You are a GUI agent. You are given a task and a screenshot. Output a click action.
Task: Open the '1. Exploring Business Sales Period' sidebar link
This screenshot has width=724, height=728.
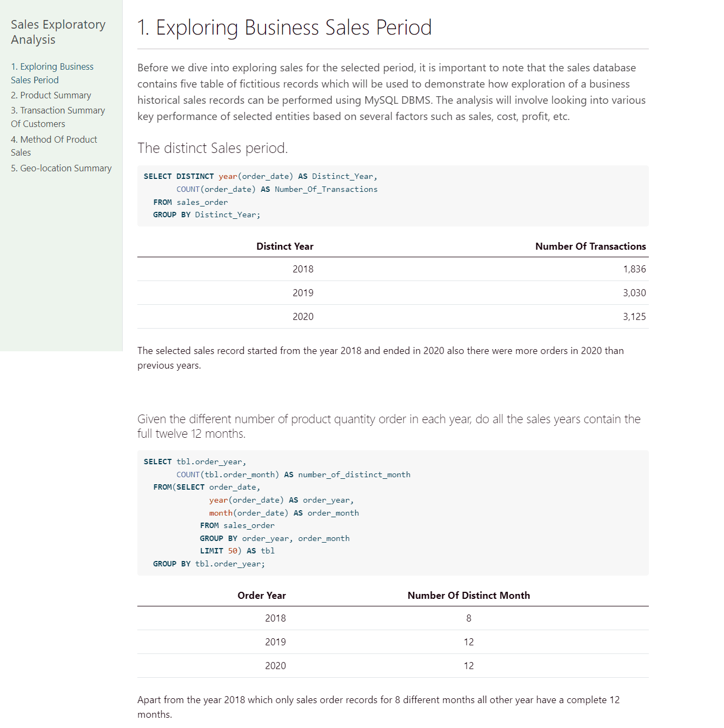point(52,73)
